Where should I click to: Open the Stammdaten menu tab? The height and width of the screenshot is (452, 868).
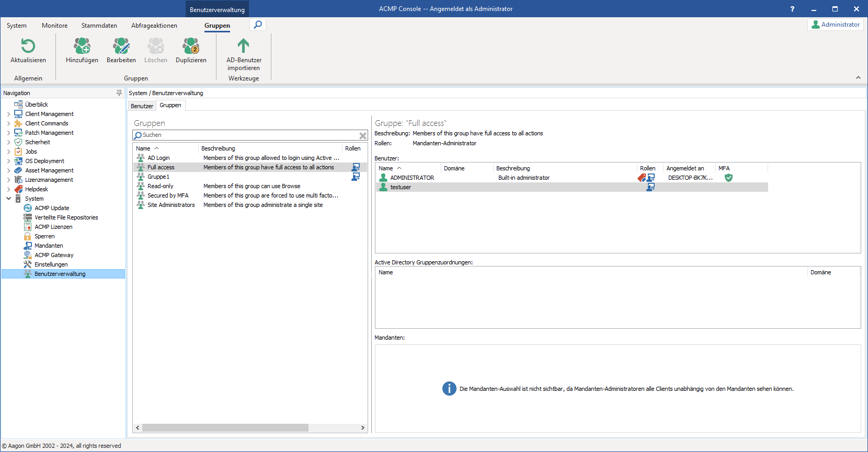tap(99, 26)
